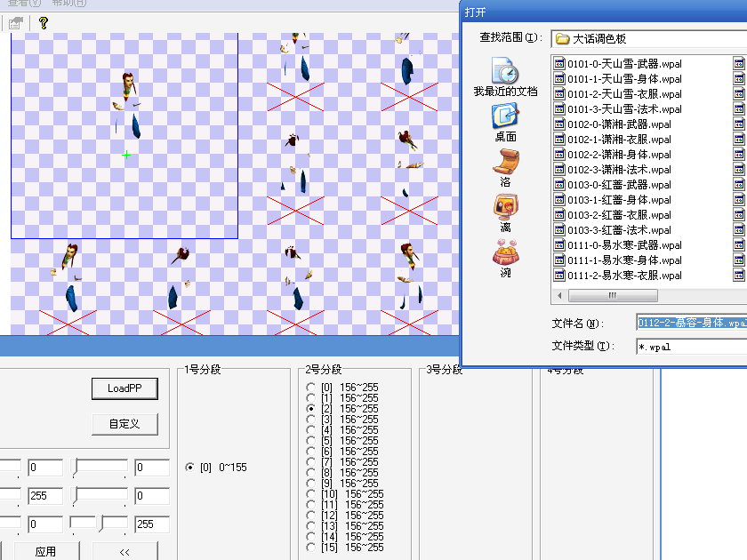The height and width of the screenshot is (560, 747).
Task: Click the slider between fields 0 and 255
Action: (99, 524)
